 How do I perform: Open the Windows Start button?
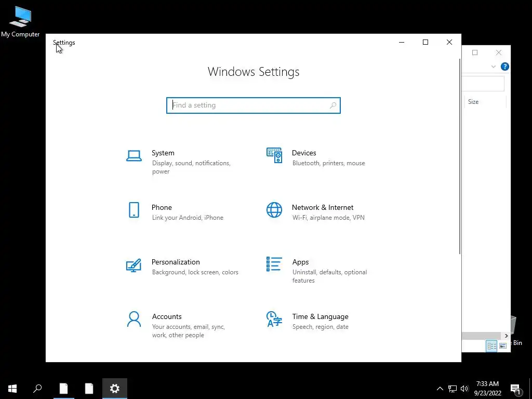[12, 389]
